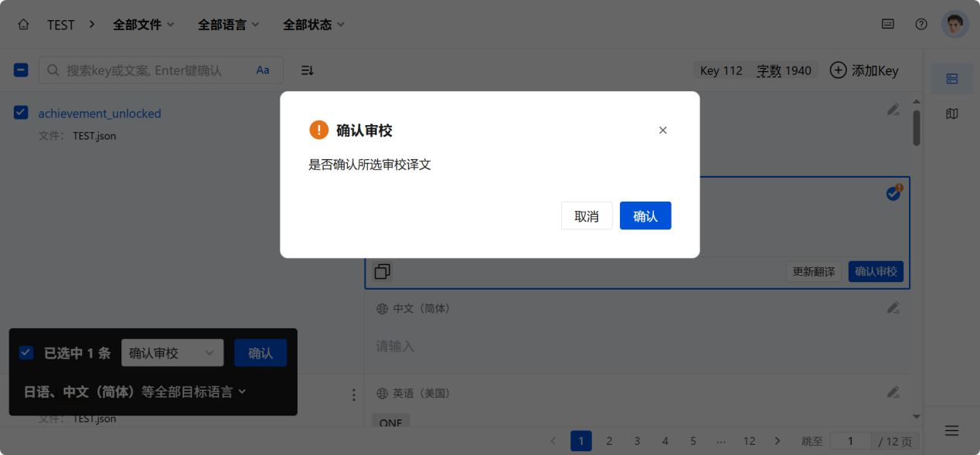Click the 文件: TEST.json label
The height and width of the screenshot is (455, 980).
[77, 136]
